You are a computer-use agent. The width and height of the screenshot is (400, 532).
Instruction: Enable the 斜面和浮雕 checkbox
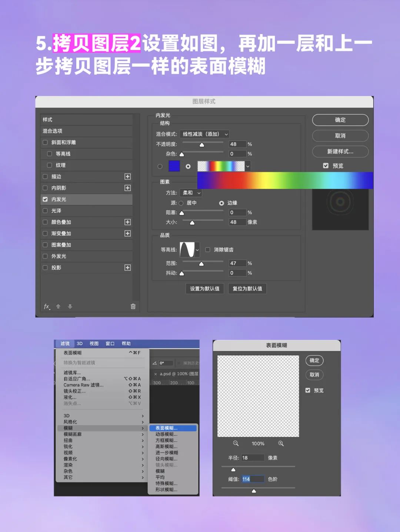pyautogui.click(x=45, y=142)
